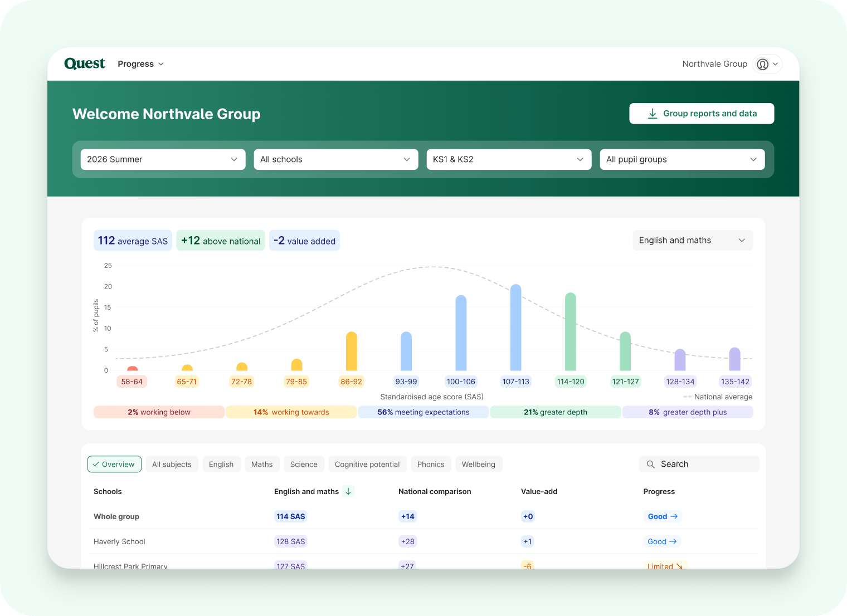Image resolution: width=847 pixels, height=616 pixels.
Task: Switch to the All subjects tab
Action: coord(172,464)
